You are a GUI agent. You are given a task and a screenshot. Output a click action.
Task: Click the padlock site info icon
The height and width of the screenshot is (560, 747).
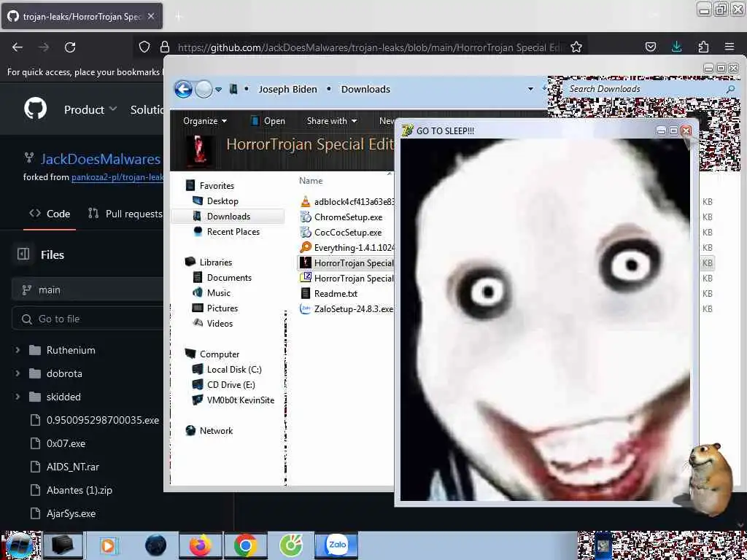click(165, 47)
